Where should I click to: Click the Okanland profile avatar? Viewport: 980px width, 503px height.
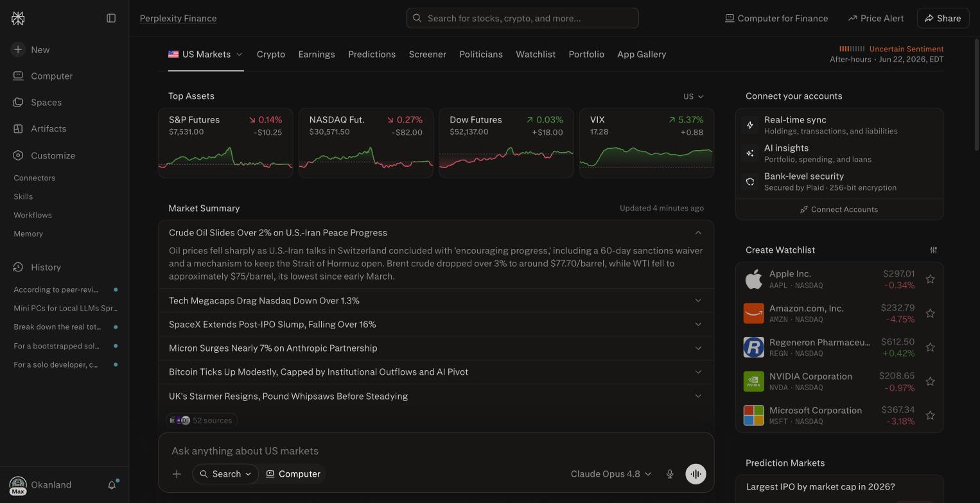pyautogui.click(x=18, y=485)
